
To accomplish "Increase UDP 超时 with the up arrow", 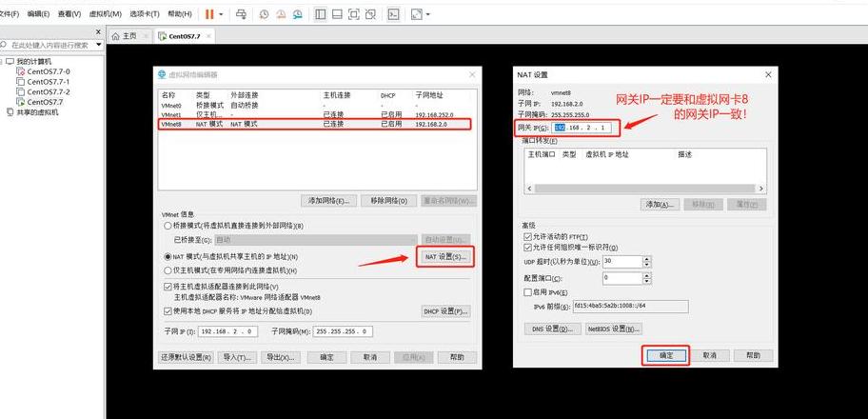I will coord(646,258).
